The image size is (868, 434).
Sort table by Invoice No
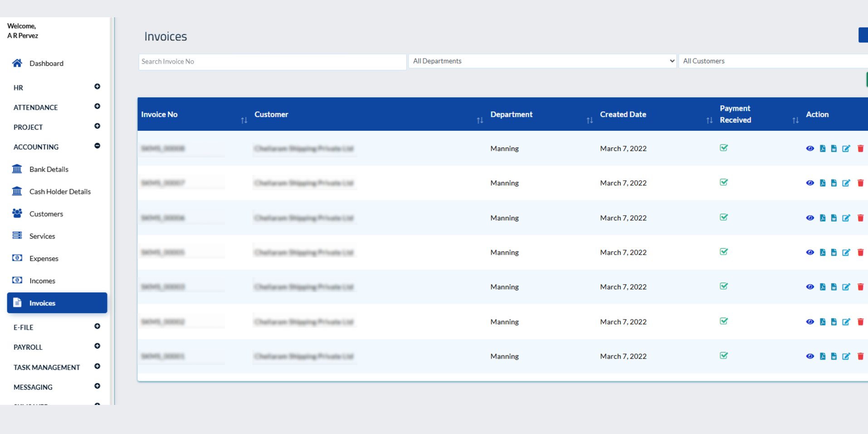pyautogui.click(x=244, y=120)
